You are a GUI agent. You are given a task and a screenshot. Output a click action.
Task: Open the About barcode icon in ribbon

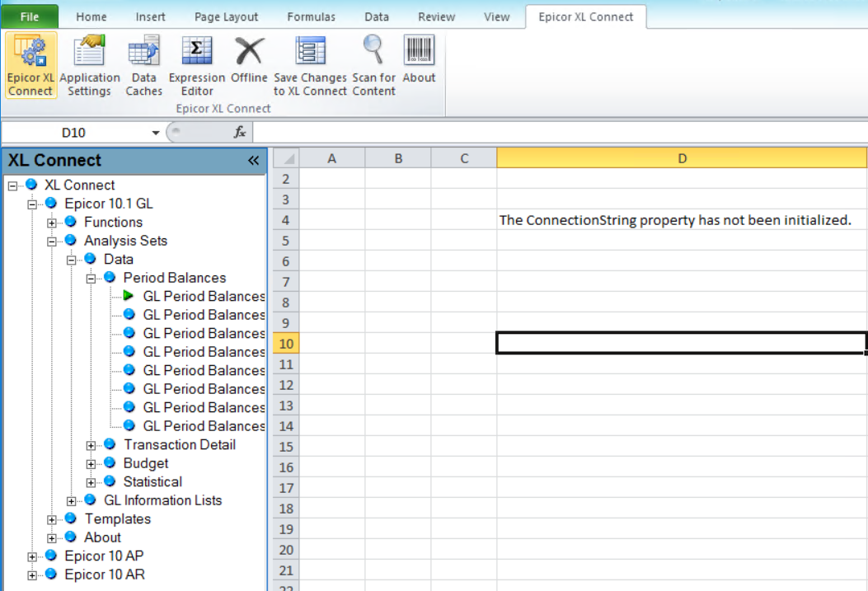419,59
